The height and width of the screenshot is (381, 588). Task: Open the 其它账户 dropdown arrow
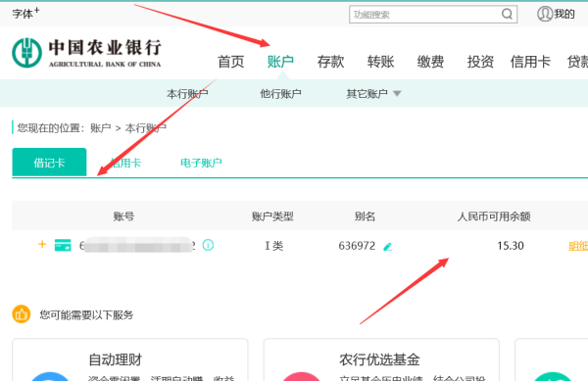397,94
